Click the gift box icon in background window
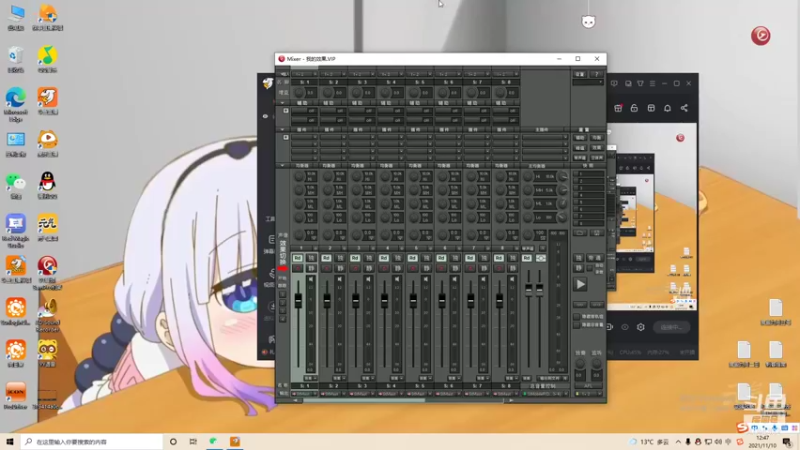The image size is (800, 450). (618, 108)
